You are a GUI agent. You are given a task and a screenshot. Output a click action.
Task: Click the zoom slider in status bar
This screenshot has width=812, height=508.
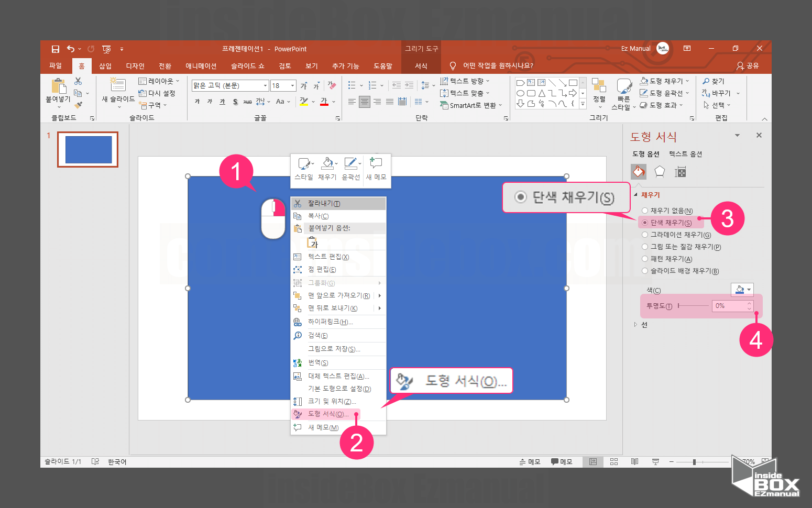coord(702,462)
